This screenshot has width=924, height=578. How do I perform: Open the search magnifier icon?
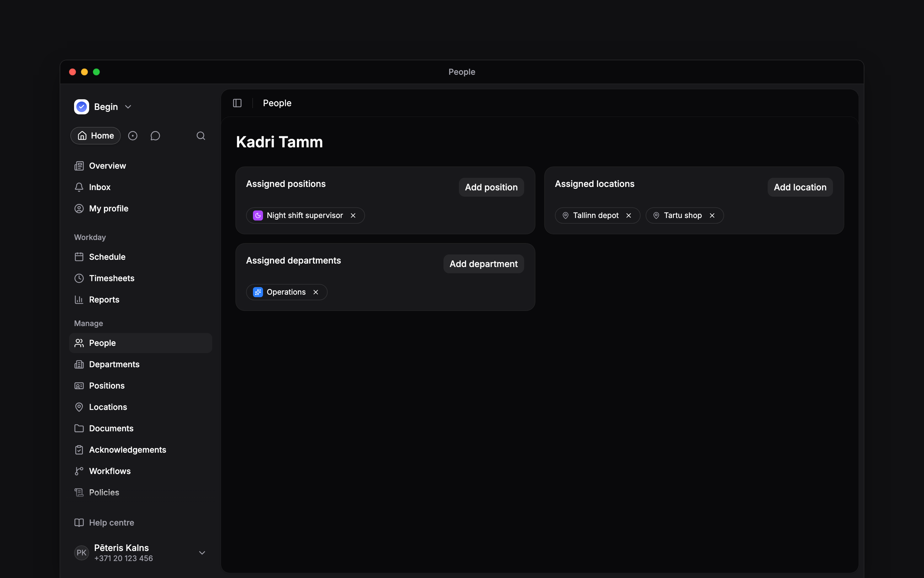tap(201, 136)
